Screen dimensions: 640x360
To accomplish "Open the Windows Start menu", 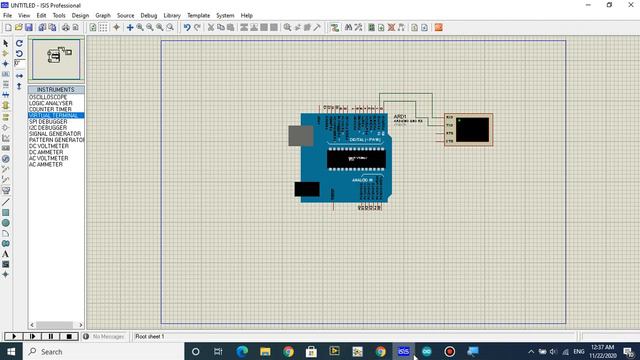I will [11, 351].
